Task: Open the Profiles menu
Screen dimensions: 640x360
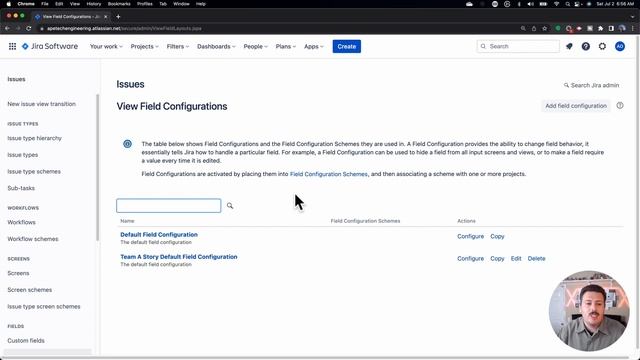Action: [144, 4]
